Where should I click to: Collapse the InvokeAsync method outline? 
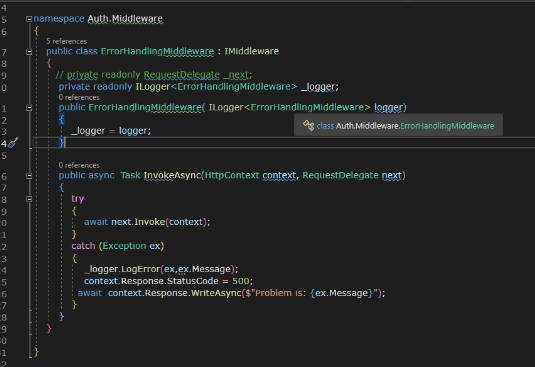click(x=29, y=176)
